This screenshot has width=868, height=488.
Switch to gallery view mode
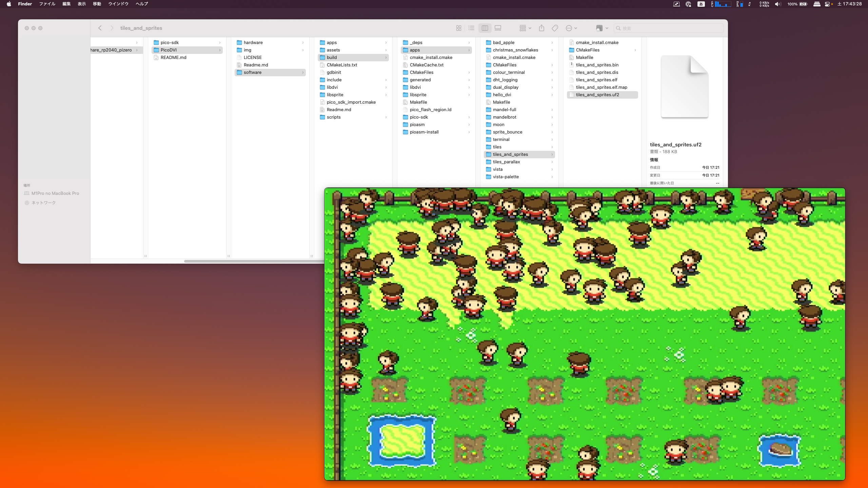click(x=498, y=28)
